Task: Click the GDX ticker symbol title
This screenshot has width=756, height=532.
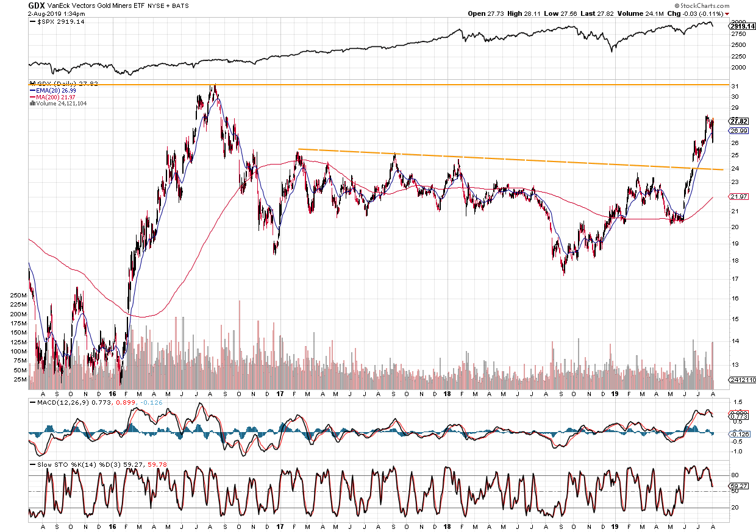Action: (37, 5)
